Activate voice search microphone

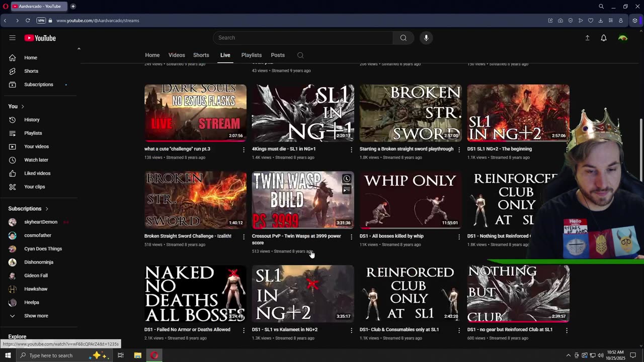click(426, 38)
